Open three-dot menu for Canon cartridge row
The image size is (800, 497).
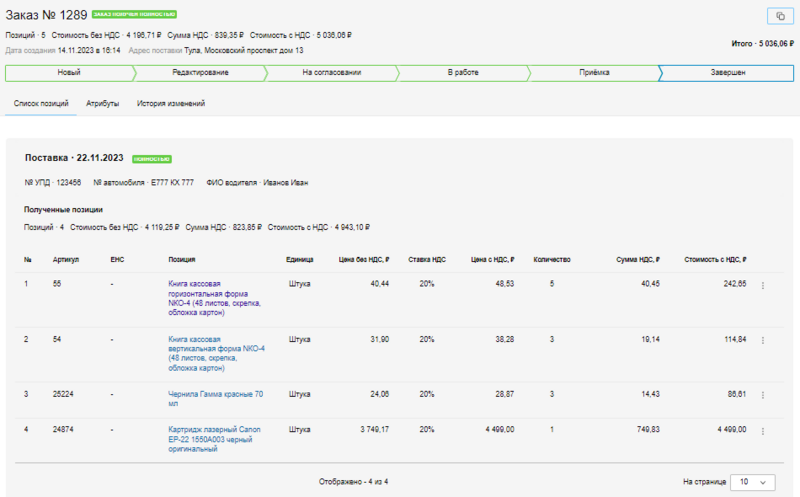pos(763,432)
